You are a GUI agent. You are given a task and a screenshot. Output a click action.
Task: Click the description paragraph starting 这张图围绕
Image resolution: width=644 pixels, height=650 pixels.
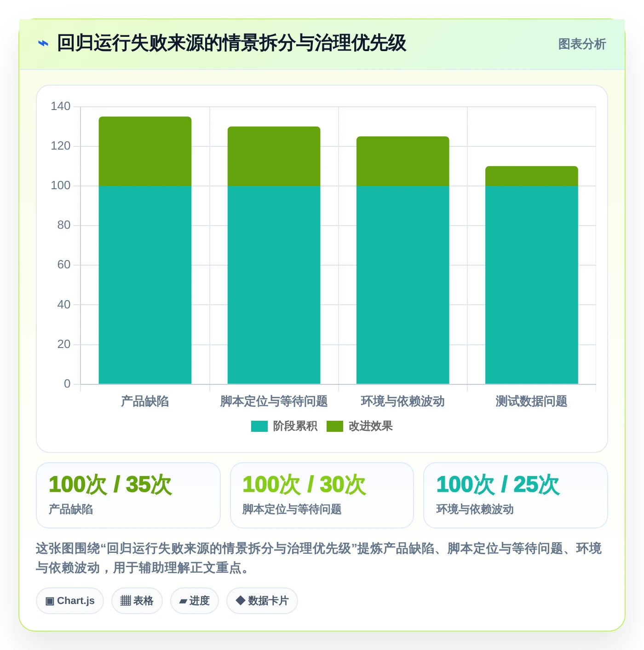[319, 558]
